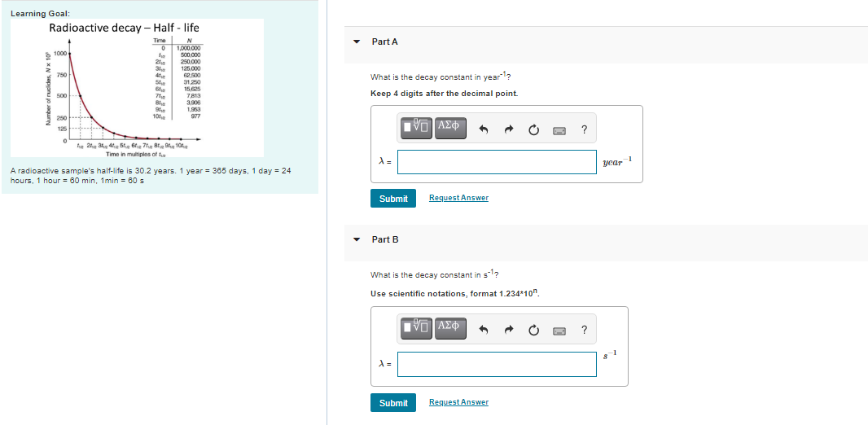868x425 pixels.
Task: Click the help question mark in Part B
Action: click(x=584, y=331)
